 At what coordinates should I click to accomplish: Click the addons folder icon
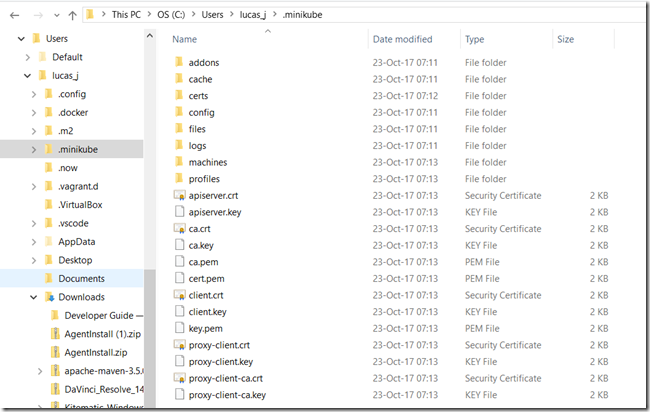point(179,62)
